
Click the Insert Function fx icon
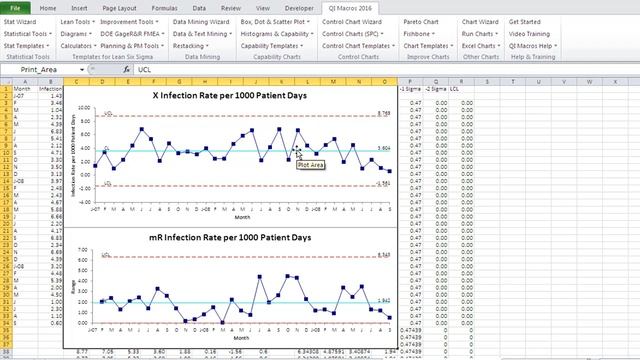(127, 70)
